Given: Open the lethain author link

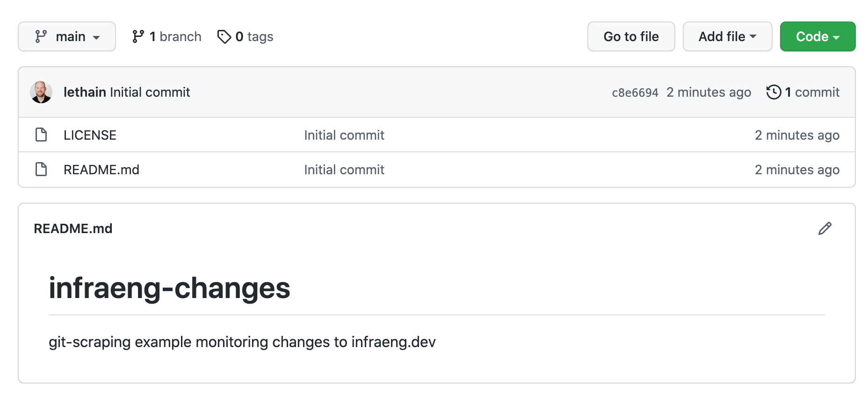Looking at the screenshot, I should point(85,92).
